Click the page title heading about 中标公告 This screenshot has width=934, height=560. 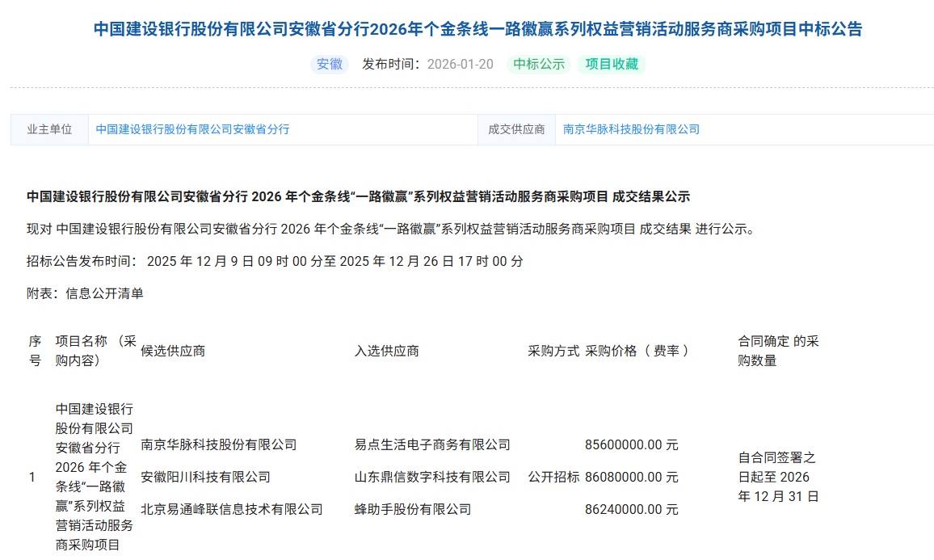[478, 28]
